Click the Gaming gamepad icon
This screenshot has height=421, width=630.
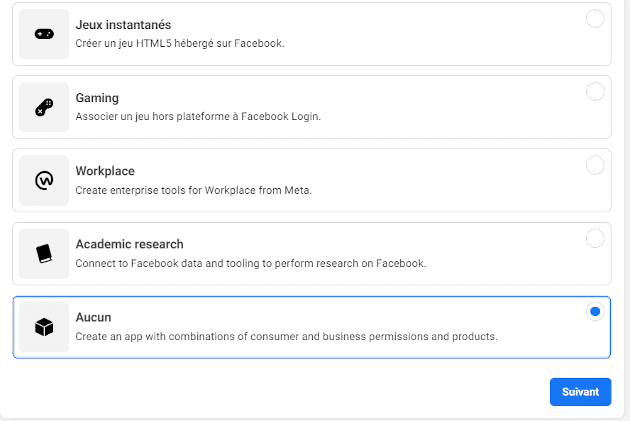click(x=44, y=107)
